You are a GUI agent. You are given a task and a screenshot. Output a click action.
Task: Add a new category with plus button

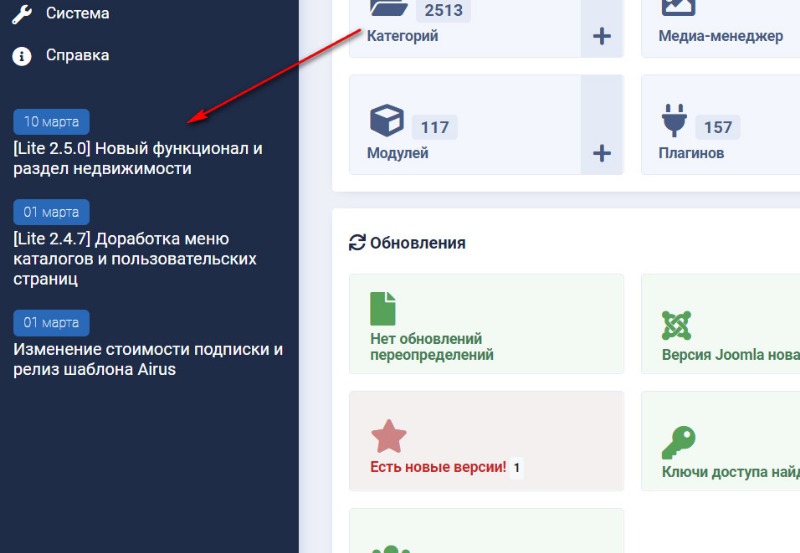point(601,37)
